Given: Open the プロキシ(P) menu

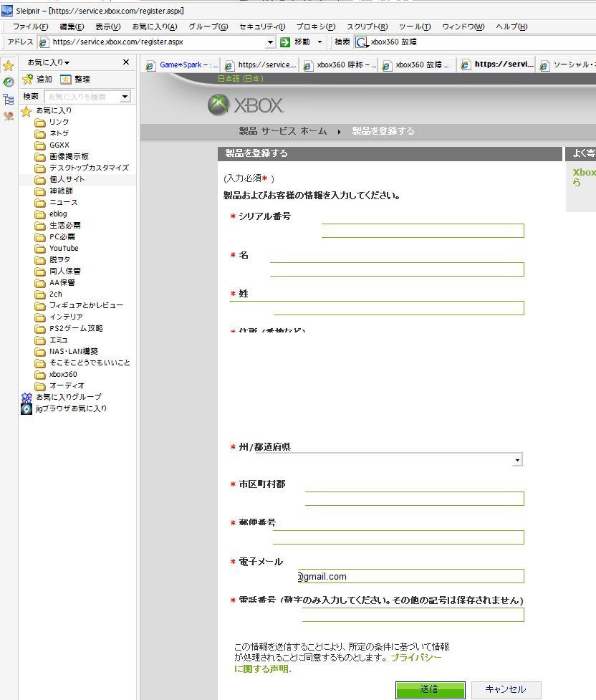Looking at the screenshot, I should [x=316, y=27].
